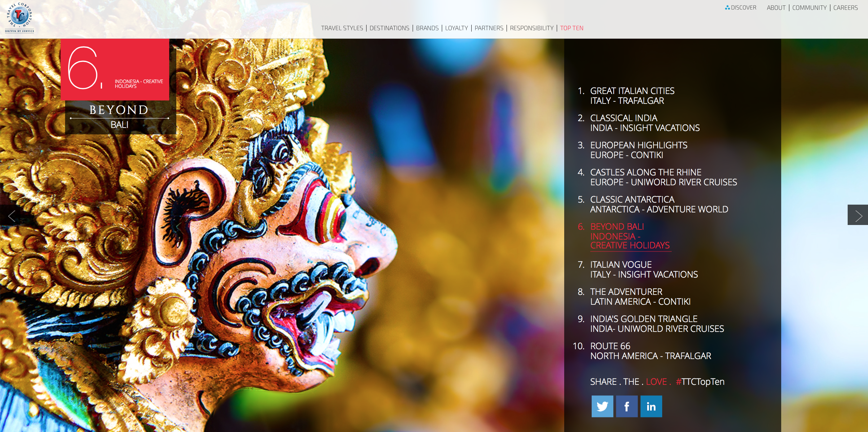Open the Discover link
Viewport: 868px width, 432px height.
click(x=741, y=7)
